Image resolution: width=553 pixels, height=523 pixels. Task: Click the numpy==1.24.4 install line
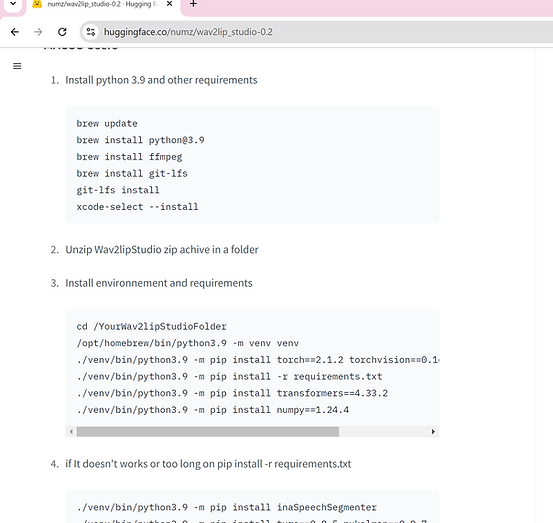[x=213, y=410]
